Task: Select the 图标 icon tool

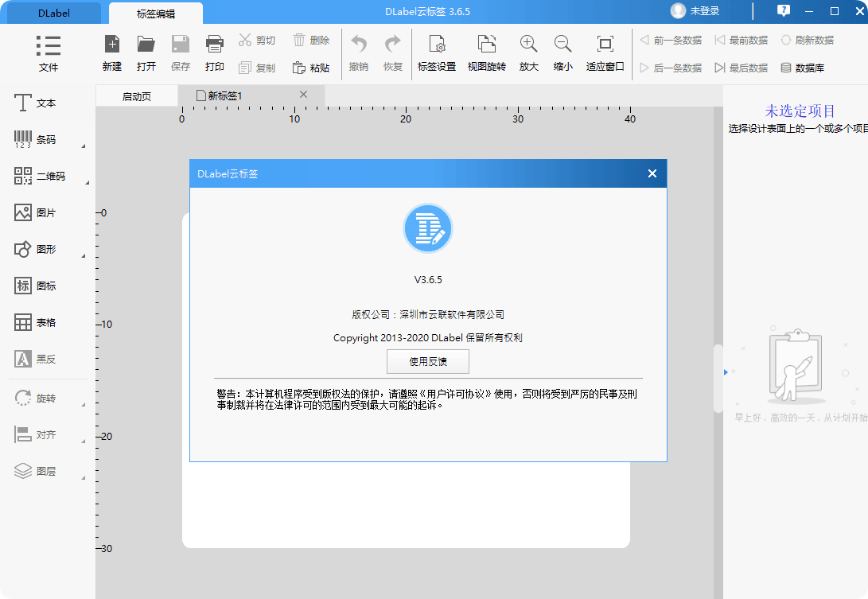Action: 35,286
